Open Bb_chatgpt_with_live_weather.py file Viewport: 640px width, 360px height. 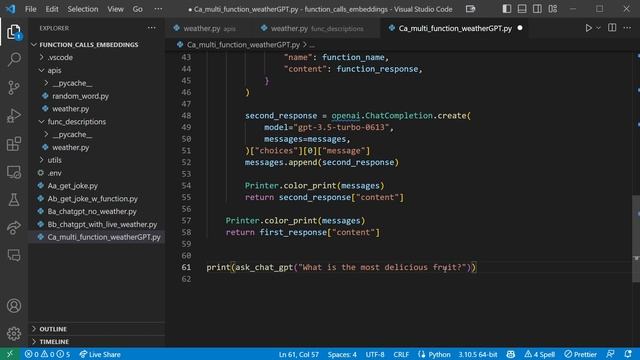102,224
